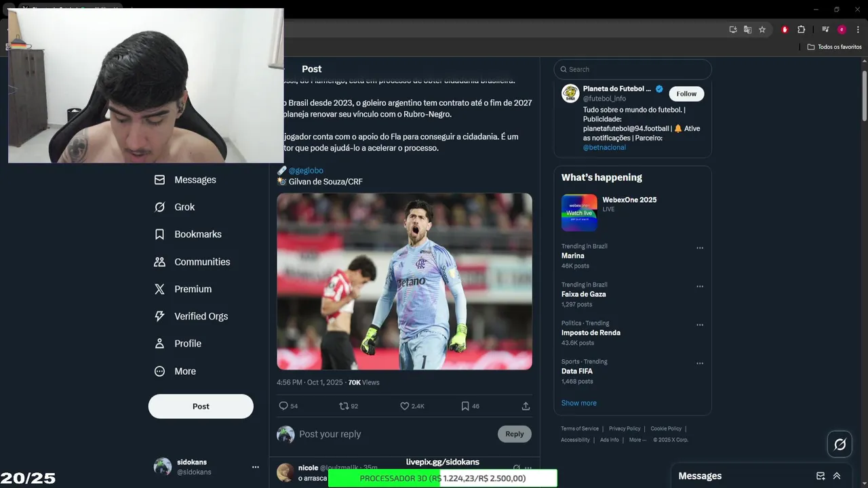Open the reply comments icon
The height and width of the screenshot is (488, 868).
click(x=283, y=406)
